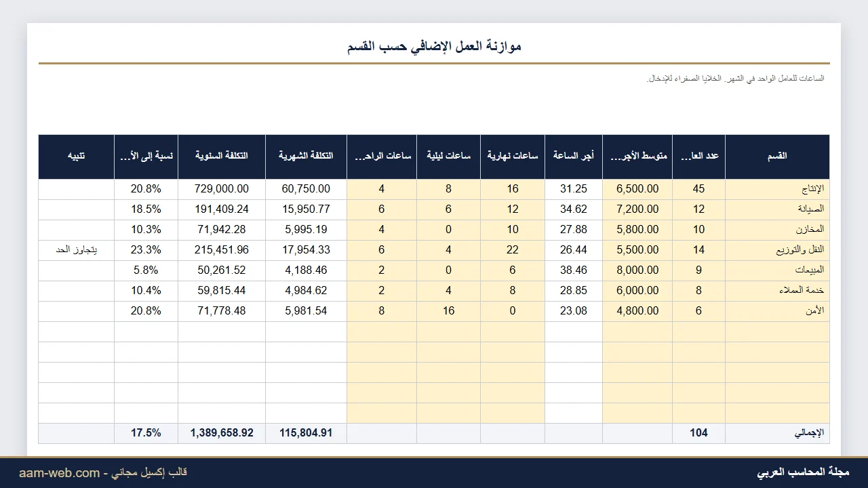The width and height of the screenshot is (868, 488).
Task: Select monthly cost cell 60,750.00
Action: [306, 189]
